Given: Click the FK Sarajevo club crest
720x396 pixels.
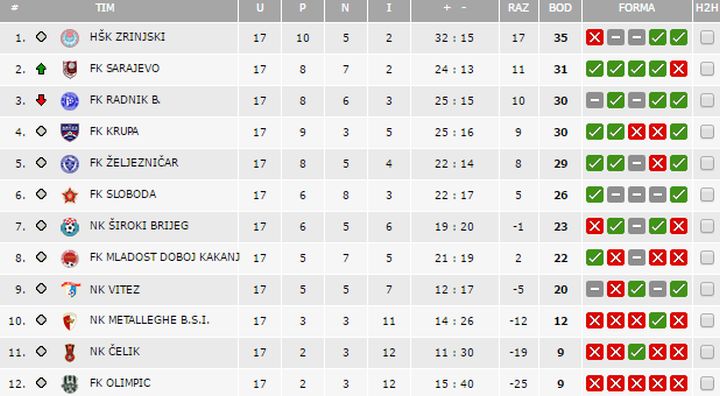Looking at the screenshot, I should [x=70, y=69].
